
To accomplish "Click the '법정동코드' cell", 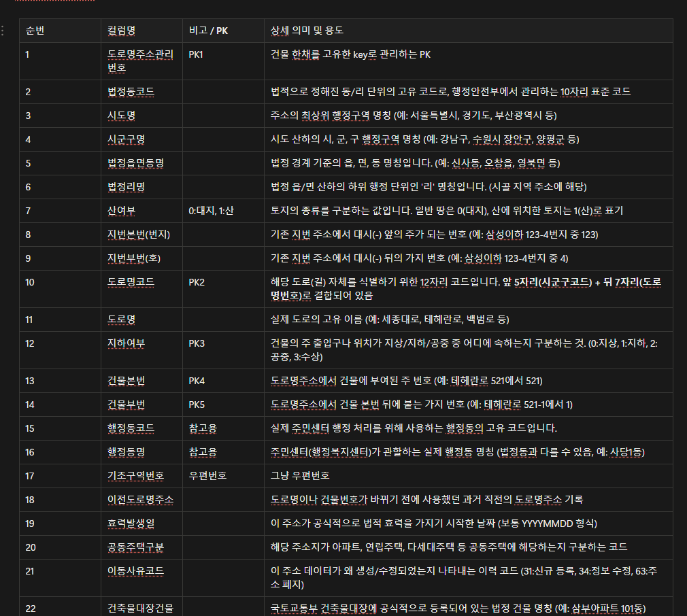I will [x=141, y=92].
